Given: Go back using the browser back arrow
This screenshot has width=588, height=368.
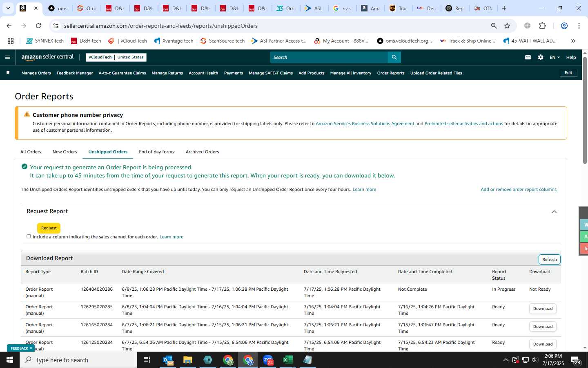Looking at the screenshot, I should point(9,26).
